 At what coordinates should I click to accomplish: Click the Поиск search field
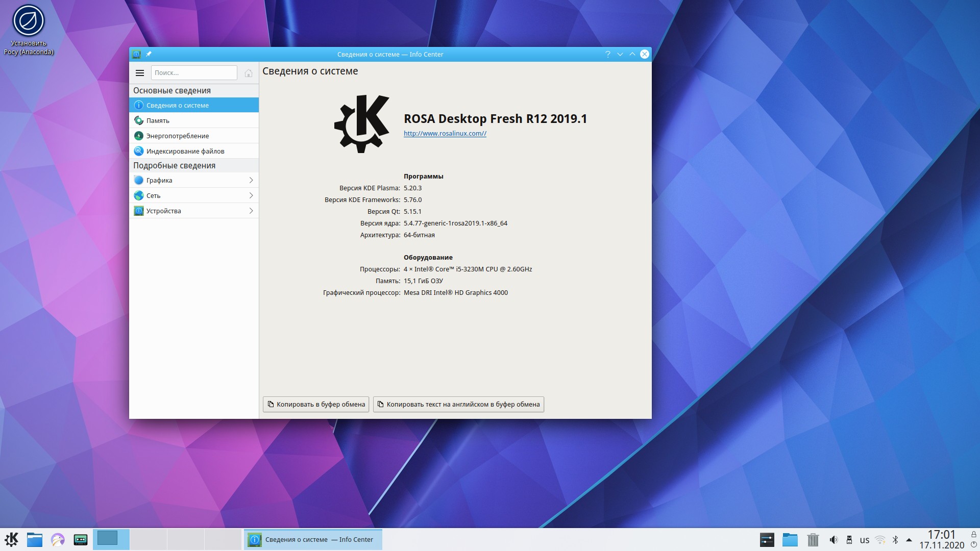click(x=194, y=73)
